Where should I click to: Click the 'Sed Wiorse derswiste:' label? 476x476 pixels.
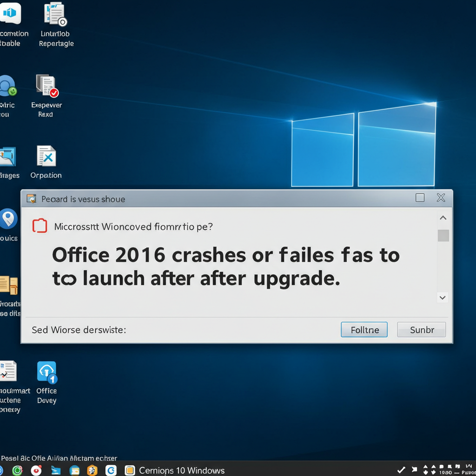point(79,330)
